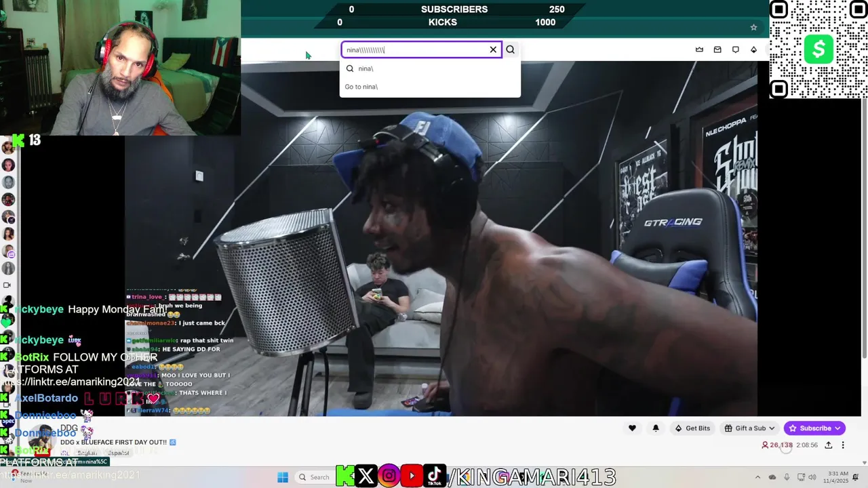
Task: Open the volume speaker tray icon
Action: (814, 477)
